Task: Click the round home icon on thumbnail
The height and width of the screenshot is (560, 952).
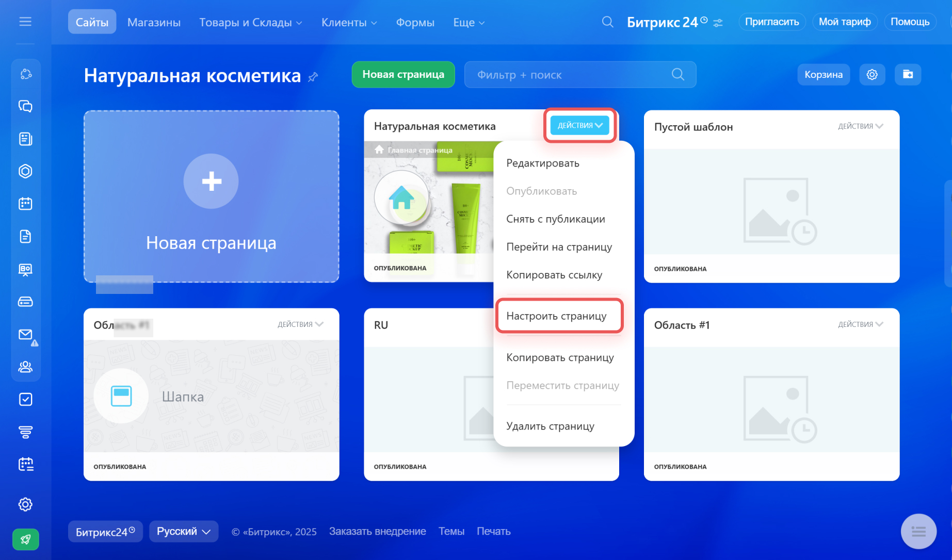Action: click(401, 198)
